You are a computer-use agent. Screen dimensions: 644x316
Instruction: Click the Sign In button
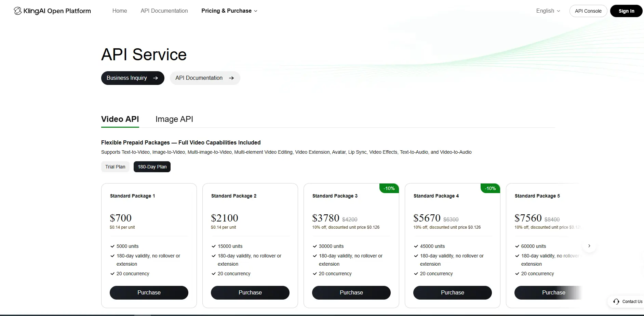click(626, 11)
